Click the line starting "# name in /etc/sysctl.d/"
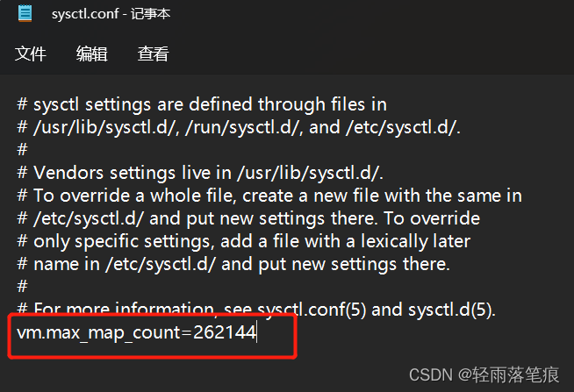 coord(229,263)
